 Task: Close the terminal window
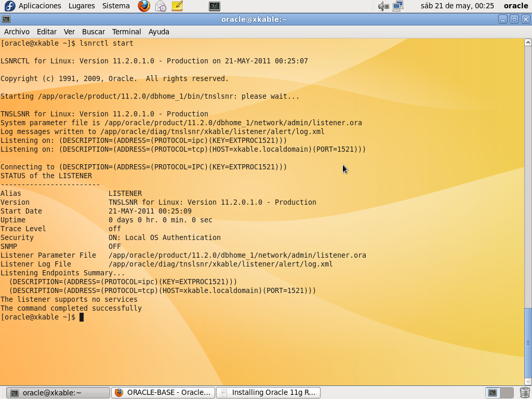pyautogui.click(x=526, y=19)
